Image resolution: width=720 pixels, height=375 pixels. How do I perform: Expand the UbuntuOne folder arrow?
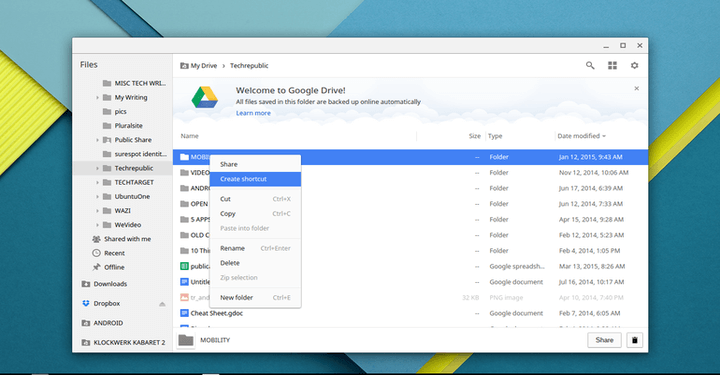tap(97, 196)
